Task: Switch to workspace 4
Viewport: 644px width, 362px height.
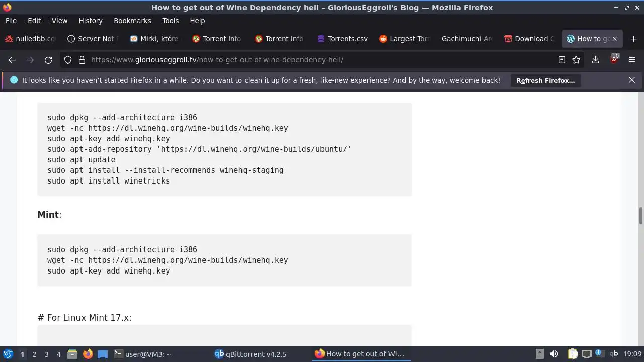Action: (58, 354)
